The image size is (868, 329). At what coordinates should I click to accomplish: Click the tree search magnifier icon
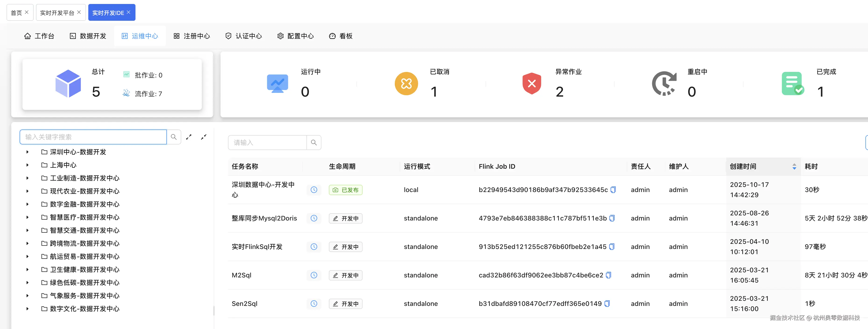[x=174, y=137]
